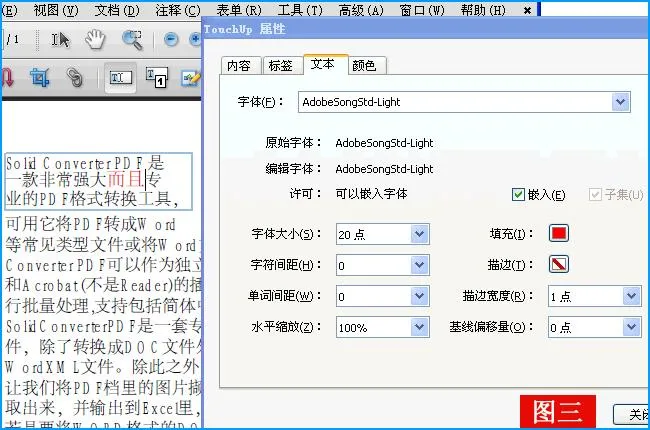Click the 100% horizontal scaling field
Viewport: 650px width, 430px height.
pos(373,327)
